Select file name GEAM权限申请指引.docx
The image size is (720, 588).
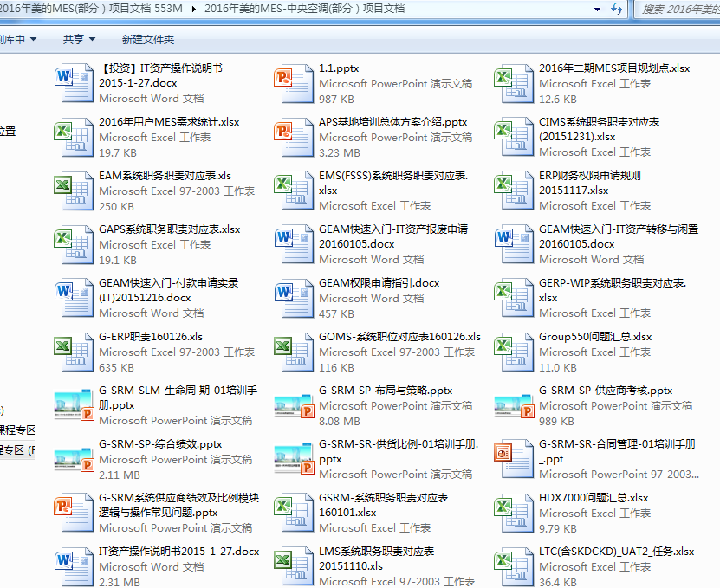coord(379,283)
